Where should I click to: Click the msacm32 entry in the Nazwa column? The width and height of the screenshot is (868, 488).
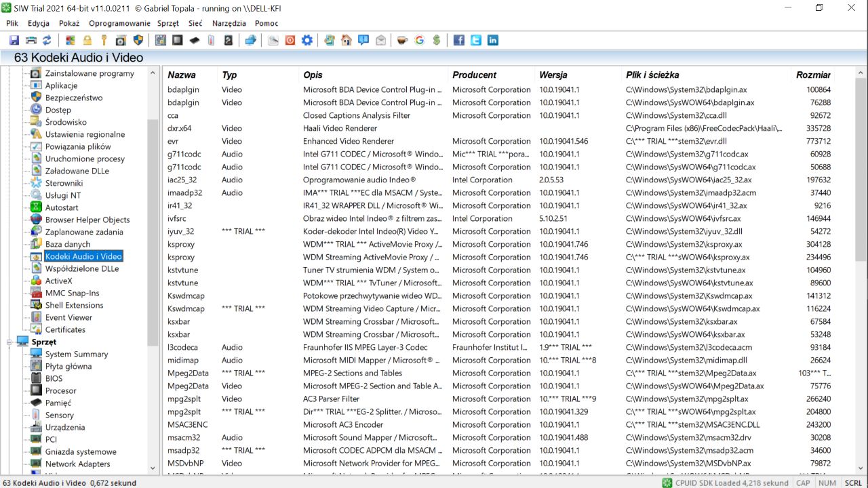point(184,437)
